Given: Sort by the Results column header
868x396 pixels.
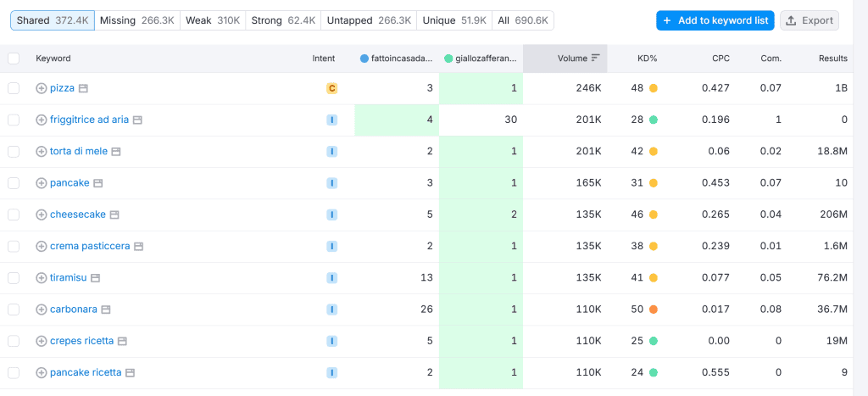Looking at the screenshot, I should (x=833, y=59).
